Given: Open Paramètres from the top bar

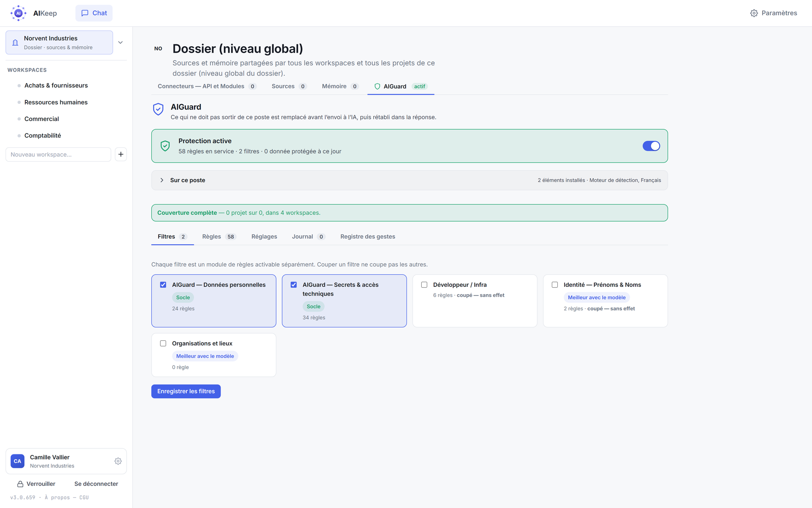Looking at the screenshot, I should [774, 13].
